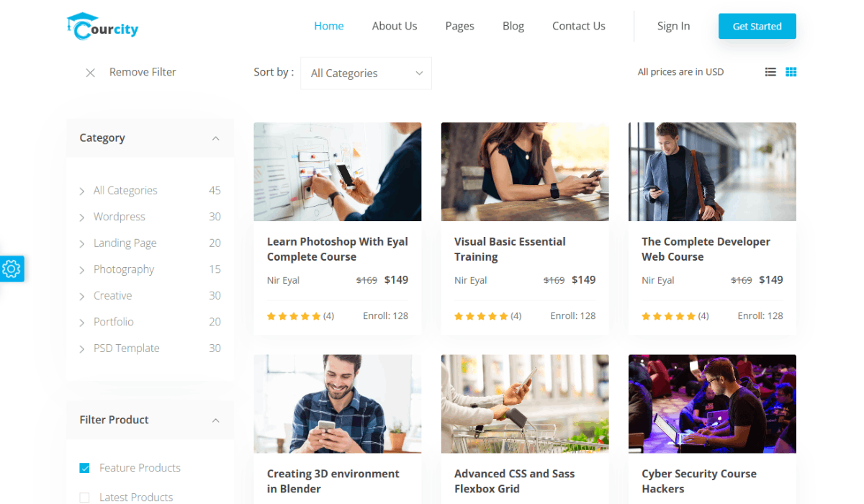Open Learn Photoshop With Eyal course title

tap(338, 249)
